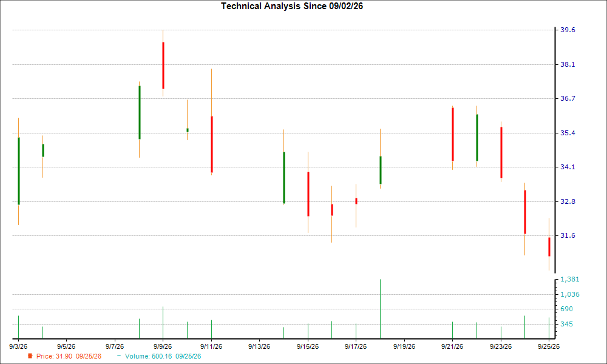Viewport: 607px width, 364px height.
Task: Click the 9/25/26 date label
Action: click(549, 346)
